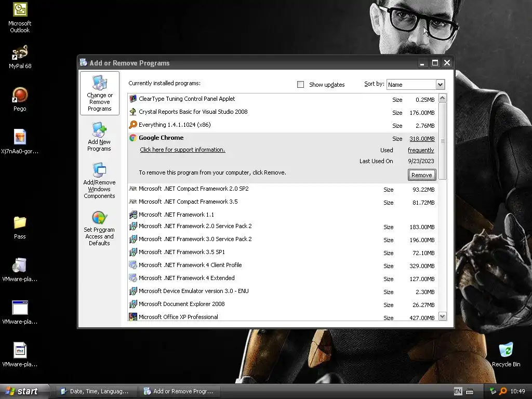The image size is (532, 399).
Task: Click .NET Compact Framework 2.0 SP2 icon
Action: (x=133, y=189)
